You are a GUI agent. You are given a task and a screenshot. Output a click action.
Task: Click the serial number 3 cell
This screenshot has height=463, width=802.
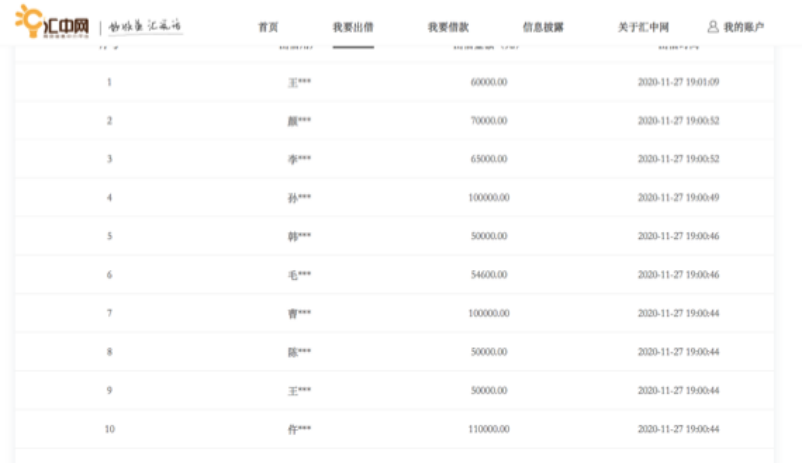coord(109,159)
